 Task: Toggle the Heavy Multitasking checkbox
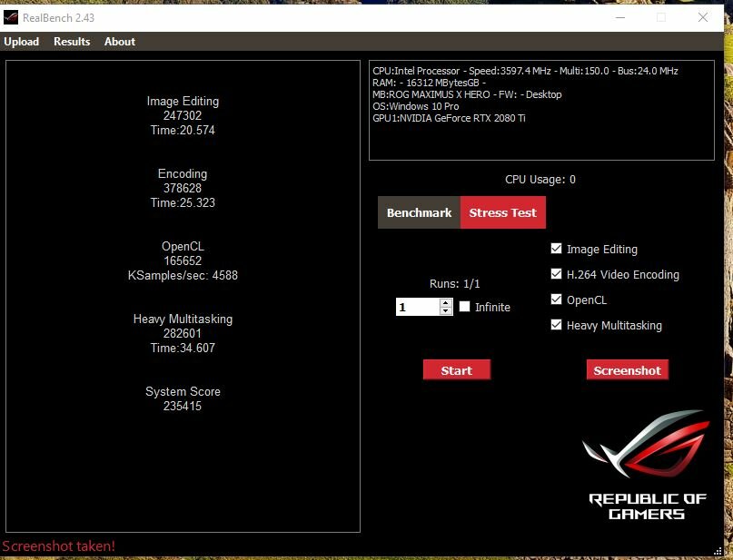point(556,325)
